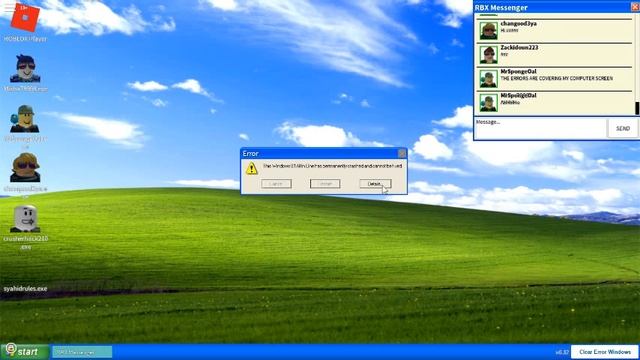Click the Zackidoun223 username in messenger
Viewport: 640px width, 360px height.
click(x=519, y=47)
